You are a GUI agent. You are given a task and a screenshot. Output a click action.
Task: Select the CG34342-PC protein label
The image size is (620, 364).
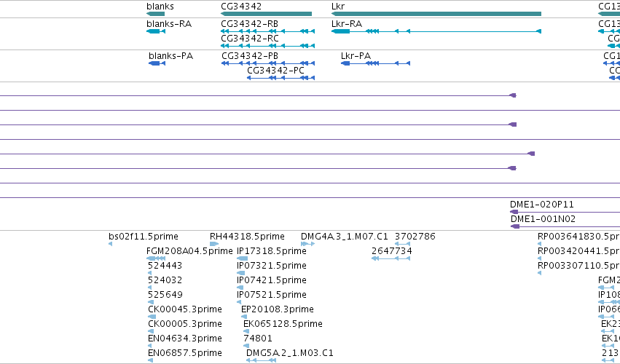275,71
